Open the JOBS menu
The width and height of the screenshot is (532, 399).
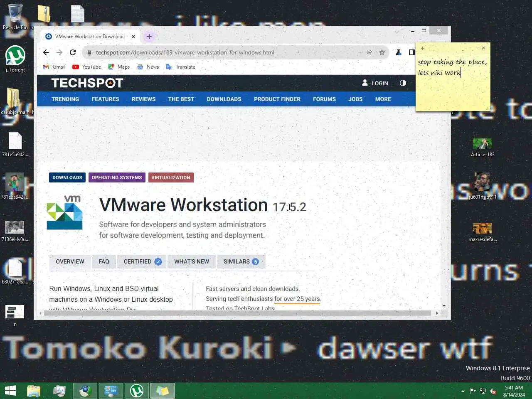[355, 99]
